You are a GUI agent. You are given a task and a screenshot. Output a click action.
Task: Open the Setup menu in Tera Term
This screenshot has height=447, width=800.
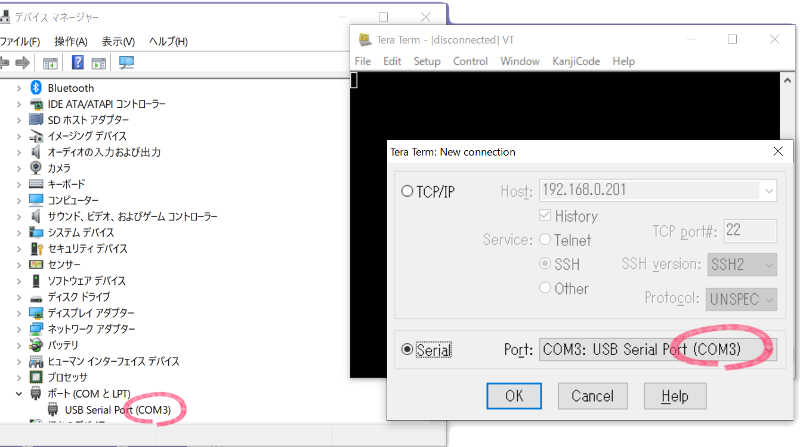[427, 61]
